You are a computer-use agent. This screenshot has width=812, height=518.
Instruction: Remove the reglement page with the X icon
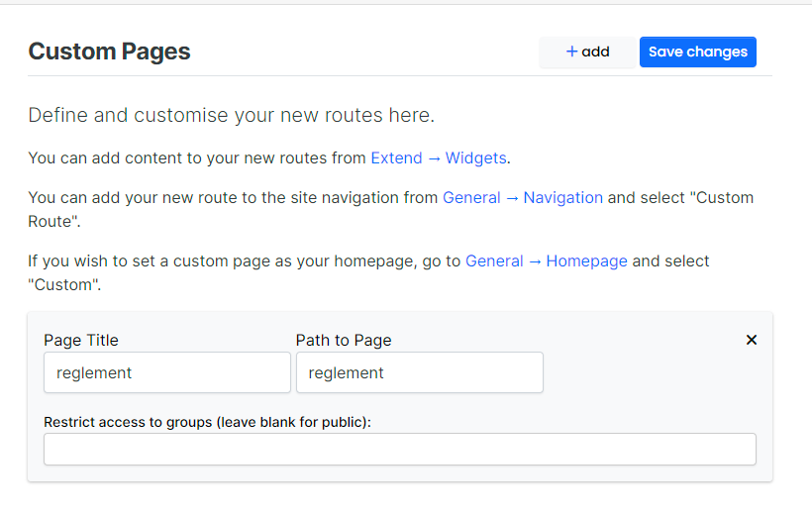click(751, 340)
